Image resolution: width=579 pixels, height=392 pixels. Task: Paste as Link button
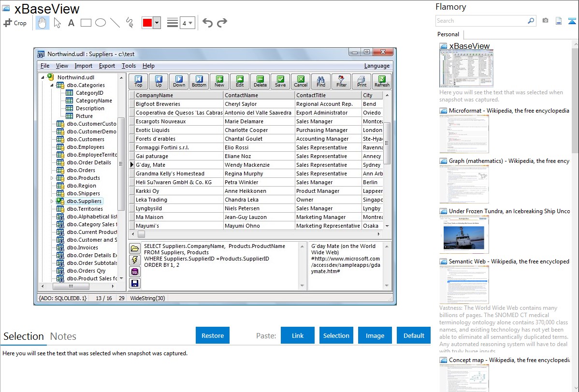pos(298,335)
